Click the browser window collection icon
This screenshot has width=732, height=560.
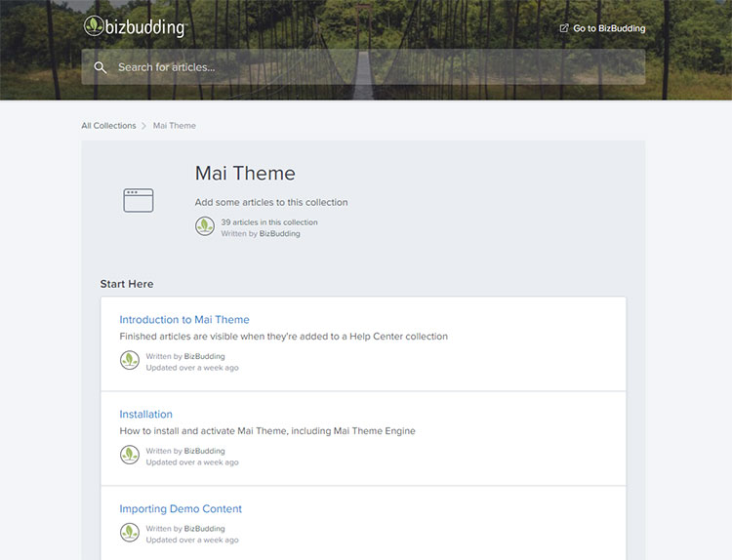139,200
